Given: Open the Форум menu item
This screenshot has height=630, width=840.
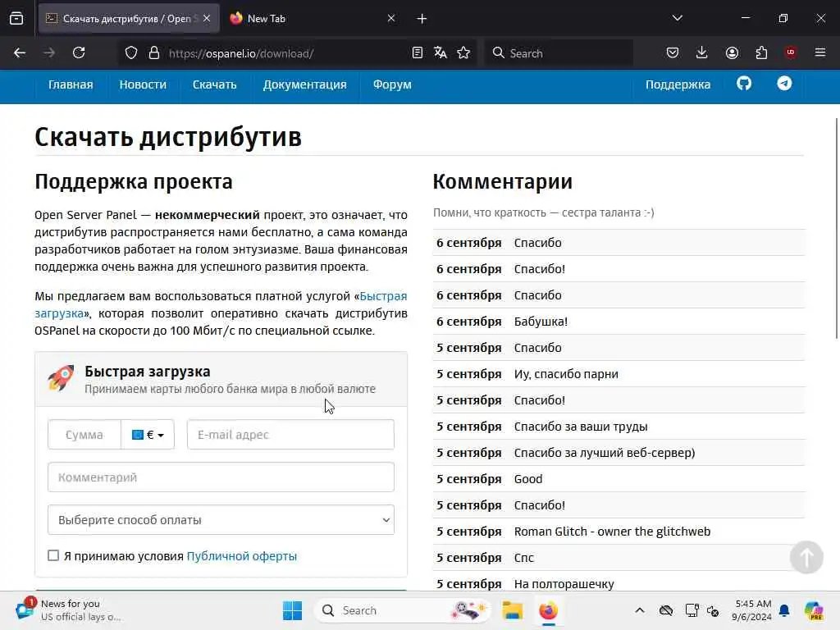Looking at the screenshot, I should point(392,84).
